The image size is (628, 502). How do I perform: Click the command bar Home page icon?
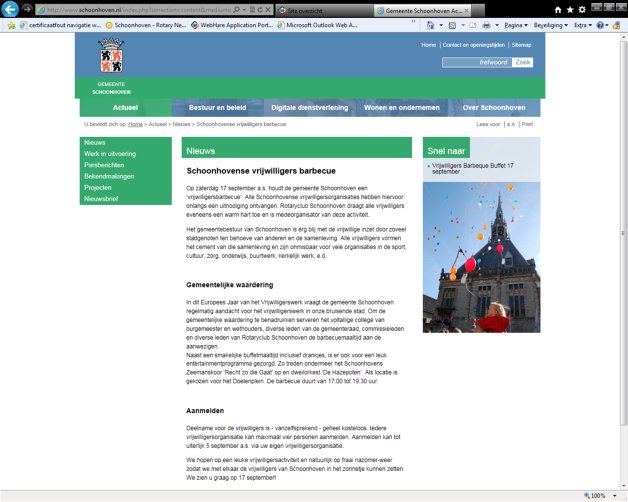tap(431, 25)
